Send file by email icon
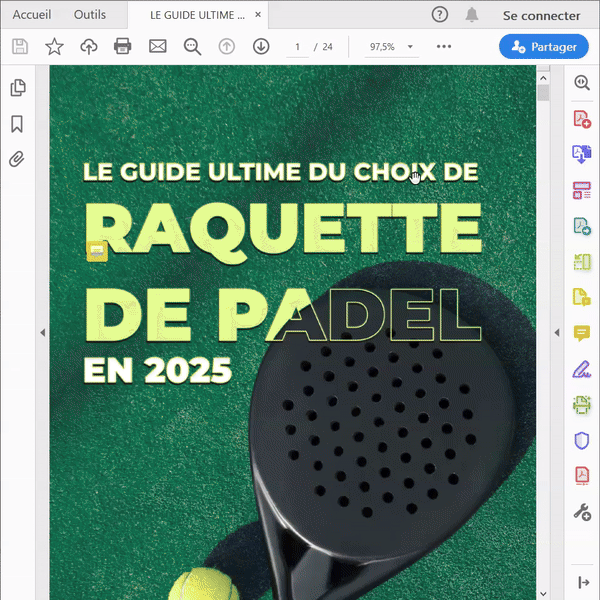This screenshot has height=600, width=600. click(158, 47)
